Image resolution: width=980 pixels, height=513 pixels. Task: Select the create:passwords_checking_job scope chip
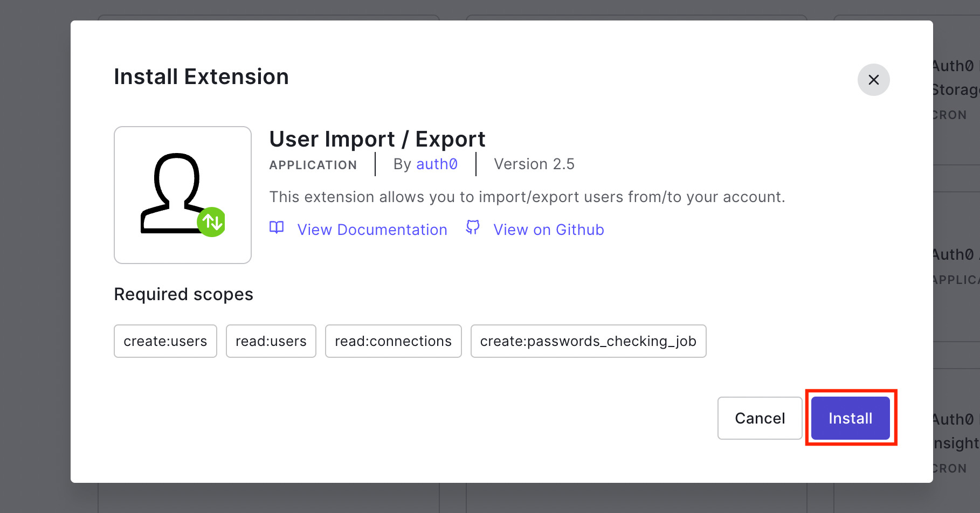[588, 341]
